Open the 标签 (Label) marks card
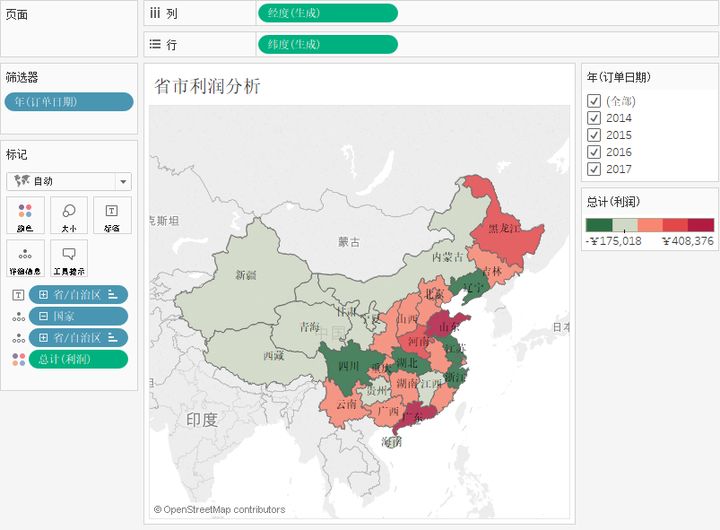The image size is (720, 530). coord(112,215)
